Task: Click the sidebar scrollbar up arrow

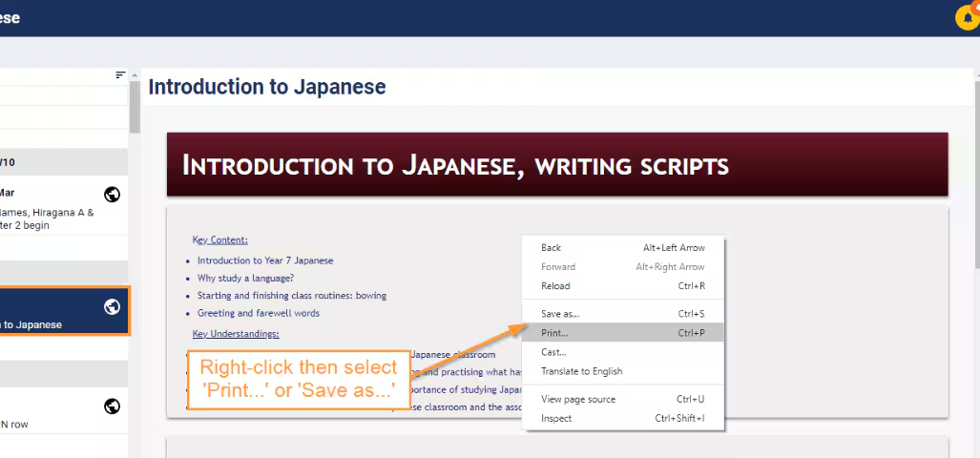Action: (x=135, y=75)
